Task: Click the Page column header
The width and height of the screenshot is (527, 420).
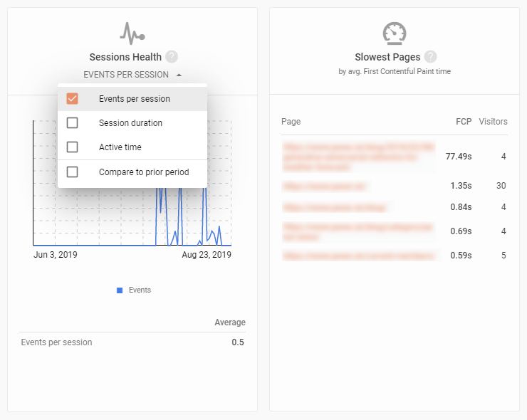Action: click(291, 121)
